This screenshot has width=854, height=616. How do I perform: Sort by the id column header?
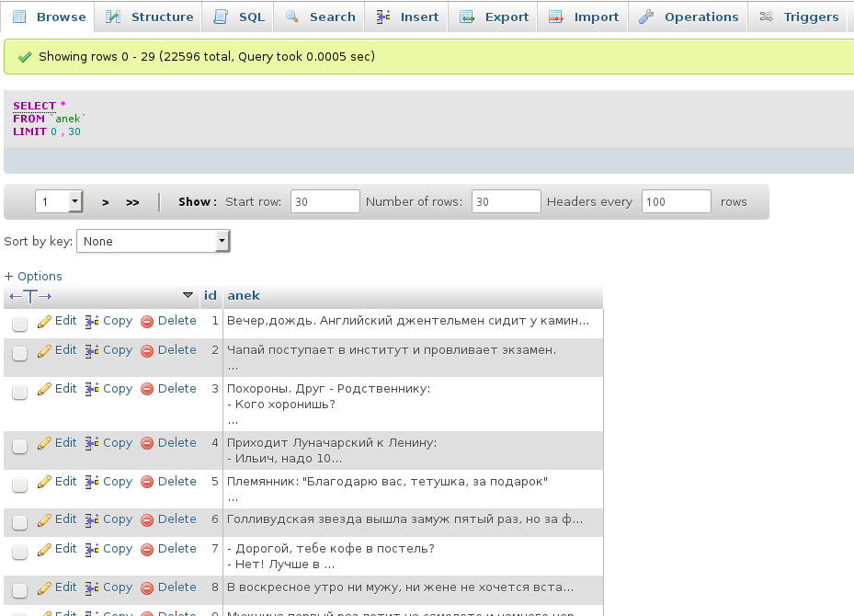(211, 295)
